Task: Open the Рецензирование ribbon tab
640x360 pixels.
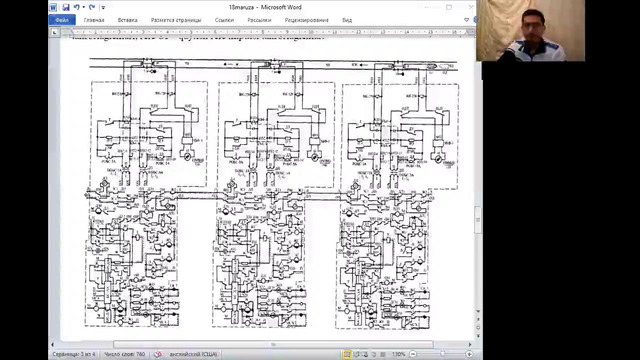Action: [x=307, y=20]
